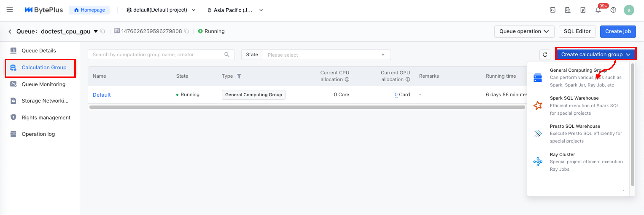
Task: Open the hamburger navigation menu
Action: pyautogui.click(x=10, y=10)
